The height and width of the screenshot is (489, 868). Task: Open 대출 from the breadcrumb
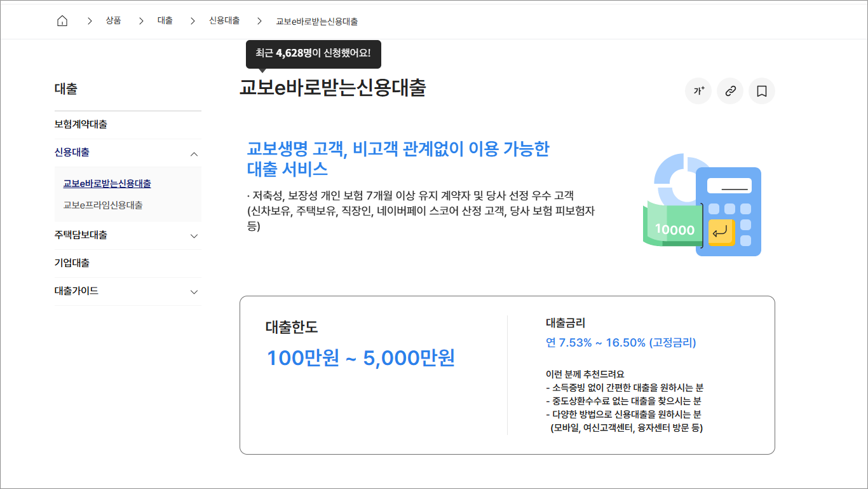pos(165,20)
